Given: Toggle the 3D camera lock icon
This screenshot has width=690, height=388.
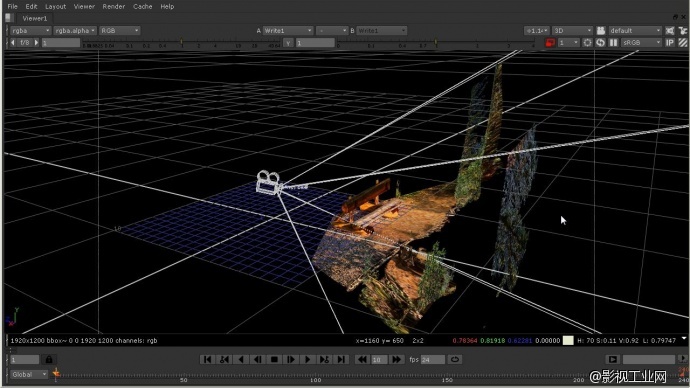Looking at the screenshot, I should click(601, 31).
